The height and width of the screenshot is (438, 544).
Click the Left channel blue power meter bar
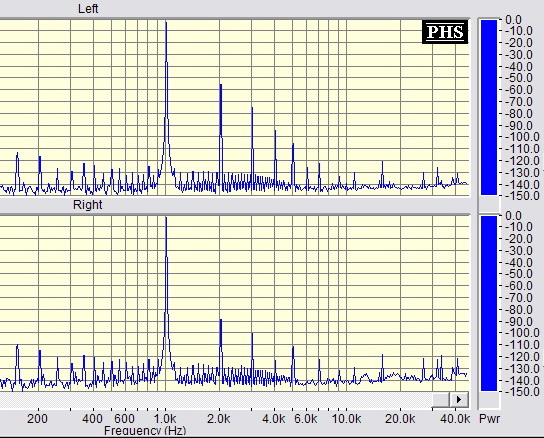coord(489,107)
